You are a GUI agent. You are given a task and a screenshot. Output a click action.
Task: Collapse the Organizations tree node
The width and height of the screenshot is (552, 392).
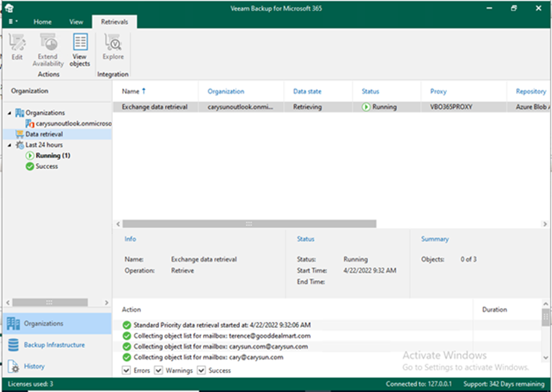point(9,113)
